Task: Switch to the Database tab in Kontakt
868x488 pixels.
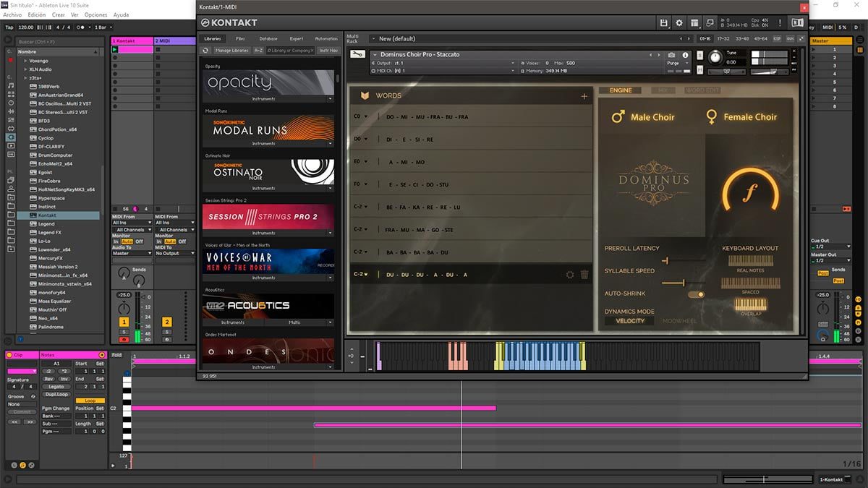Action: [x=268, y=38]
